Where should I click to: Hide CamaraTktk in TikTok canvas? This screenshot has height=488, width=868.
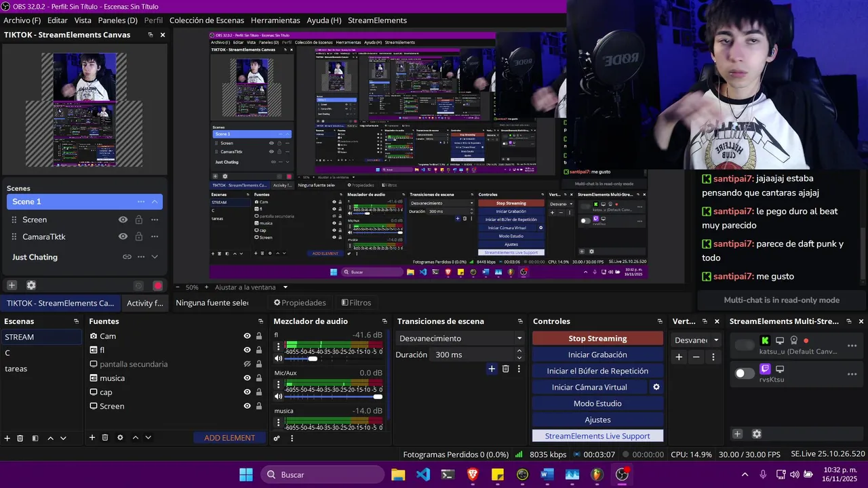click(123, 237)
